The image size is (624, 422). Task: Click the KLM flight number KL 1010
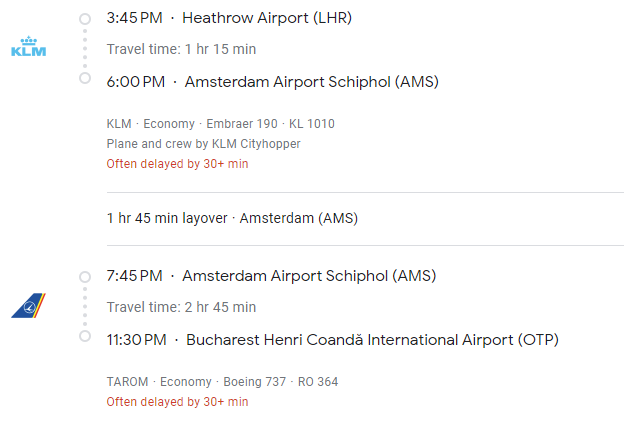coord(312,124)
